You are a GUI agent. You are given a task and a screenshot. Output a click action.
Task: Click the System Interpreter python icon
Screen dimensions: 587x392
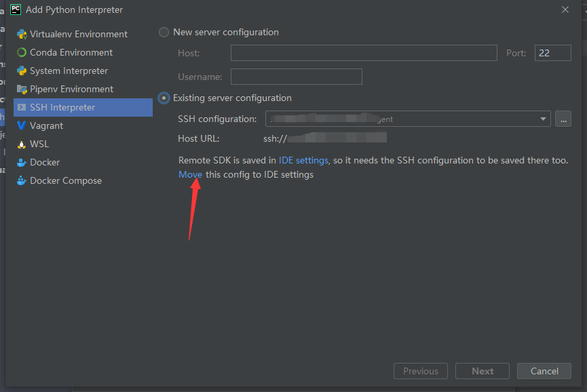tap(22, 71)
